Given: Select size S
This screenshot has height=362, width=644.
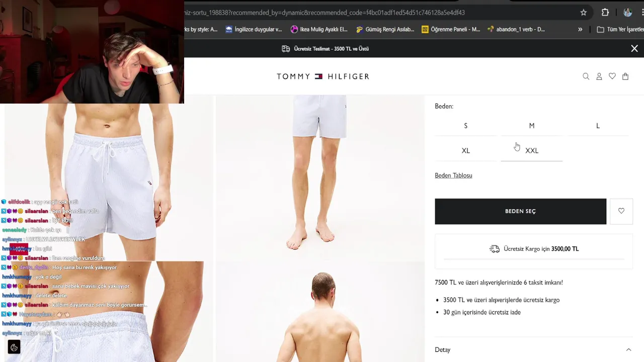Looking at the screenshot, I should [x=465, y=126].
